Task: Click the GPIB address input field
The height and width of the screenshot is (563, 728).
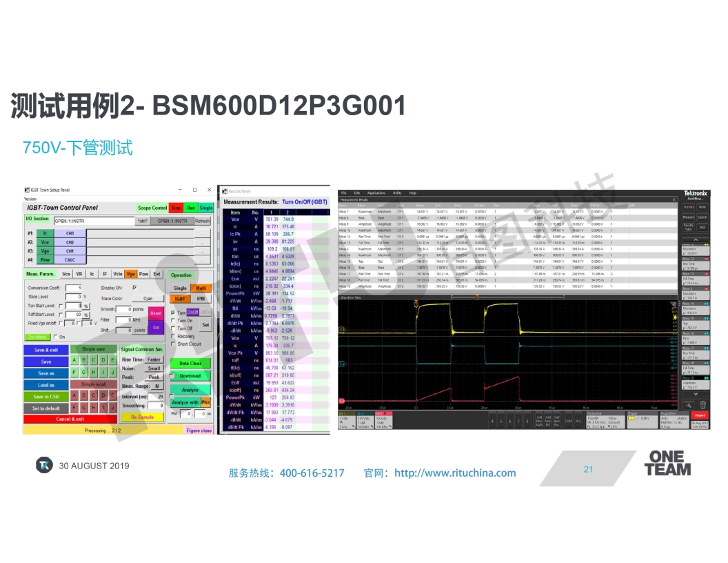Action: pyautogui.click(x=92, y=221)
